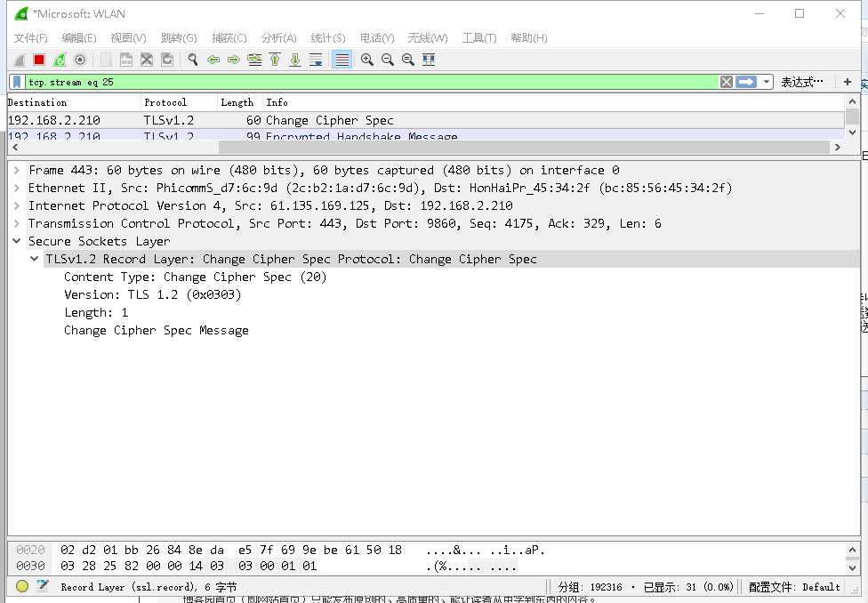Clear the display filter X button
868x603 pixels.
[x=727, y=82]
